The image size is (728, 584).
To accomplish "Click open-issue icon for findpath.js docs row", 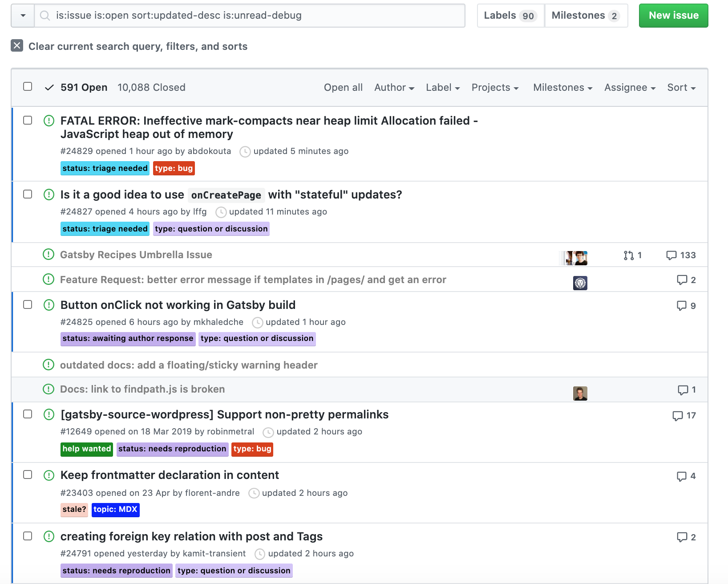I will tap(49, 389).
